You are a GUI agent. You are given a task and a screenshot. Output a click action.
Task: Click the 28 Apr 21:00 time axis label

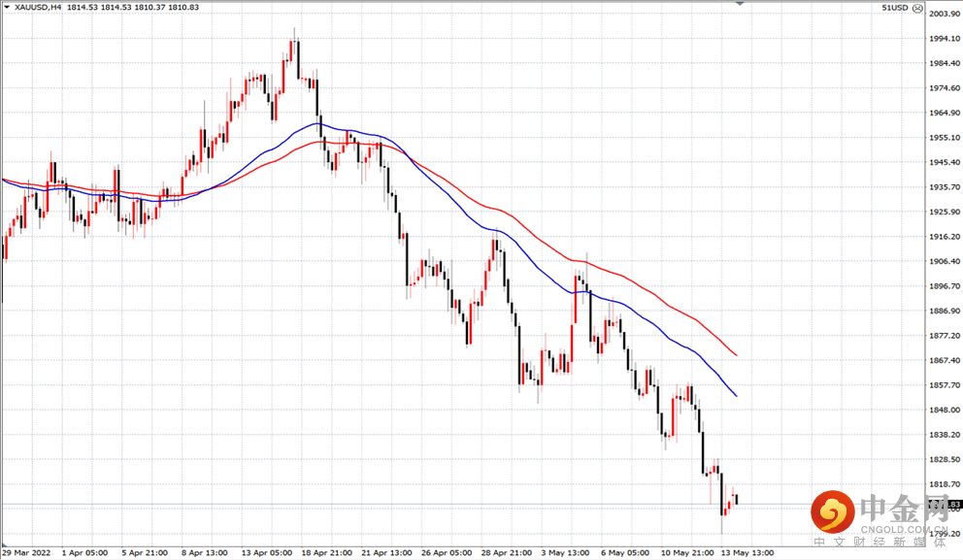tap(506, 552)
